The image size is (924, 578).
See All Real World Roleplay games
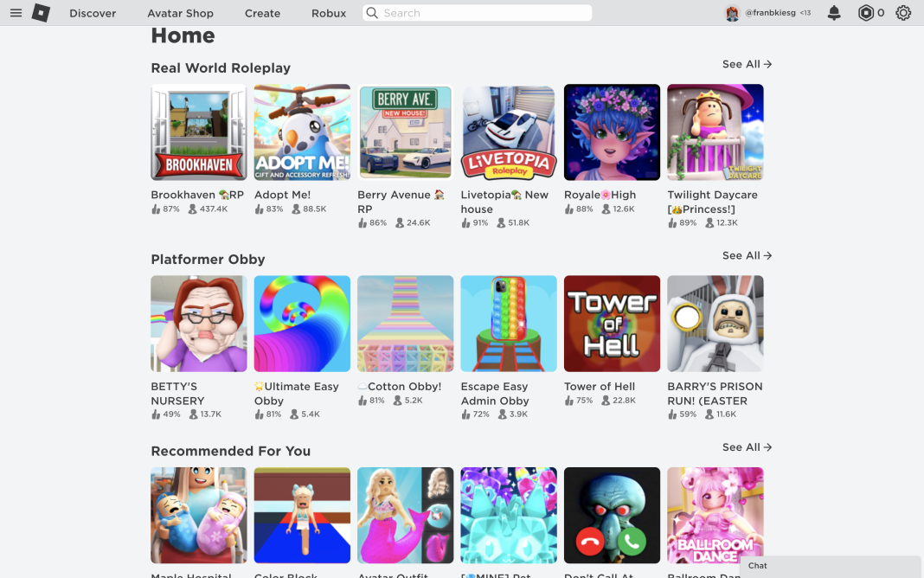click(748, 64)
